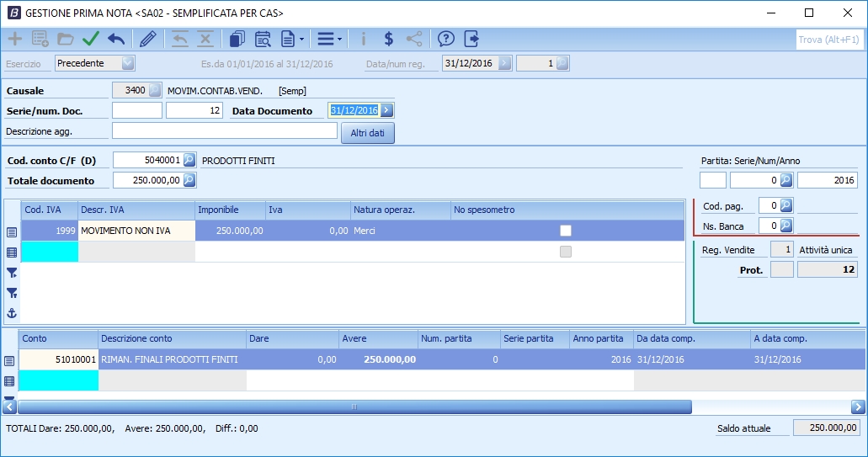This screenshot has width=868, height=457.
Task: Click the document page toolbar icon
Action: coord(288,39)
